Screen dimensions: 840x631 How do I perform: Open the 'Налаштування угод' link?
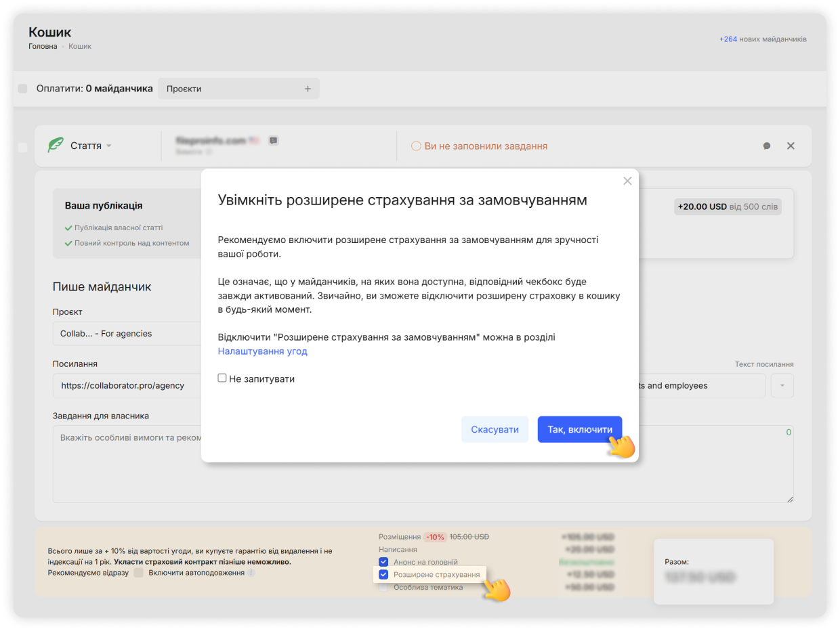tap(262, 351)
